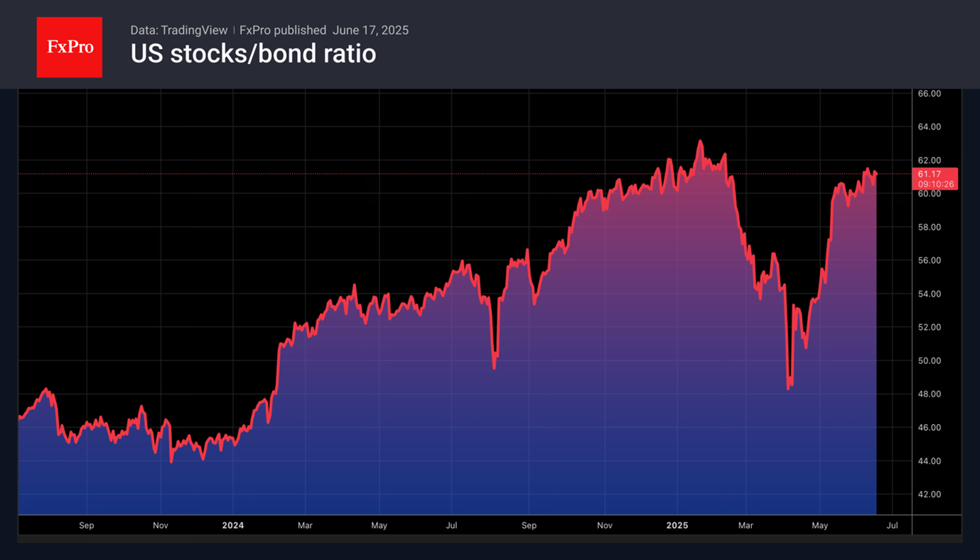Image resolution: width=980 pixels, height=560 pixels.
Task: Click the FxPro red logo
Action: (x=70, y=48)
